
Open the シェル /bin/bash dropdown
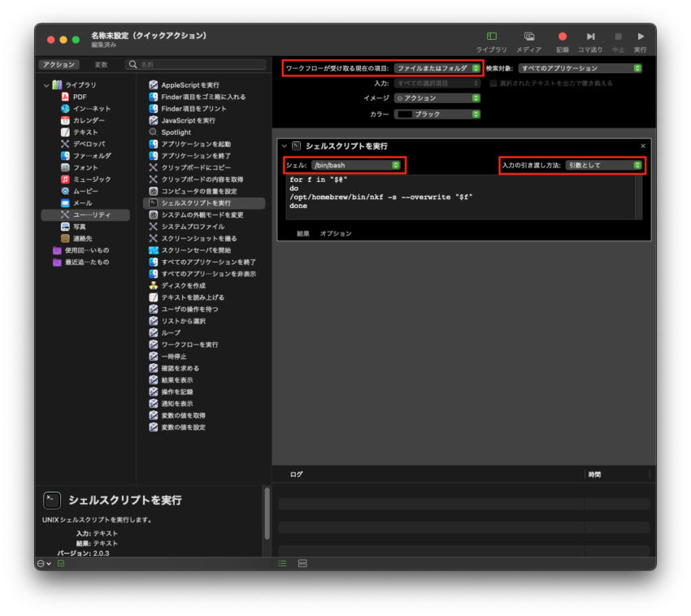point(356,165)
